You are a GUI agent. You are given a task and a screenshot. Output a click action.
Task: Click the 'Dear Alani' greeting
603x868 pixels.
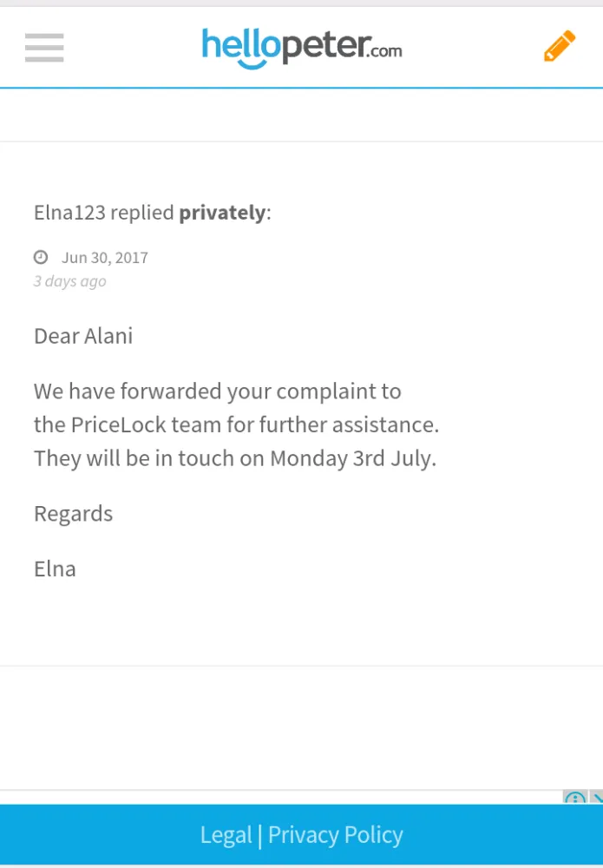pyautogui.click(x=83, y=336)
